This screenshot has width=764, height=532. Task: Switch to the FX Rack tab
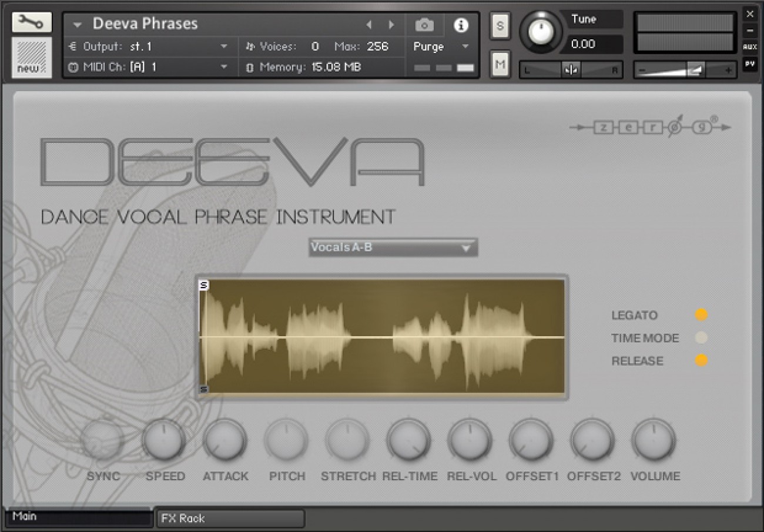click(x=229, y=518)
